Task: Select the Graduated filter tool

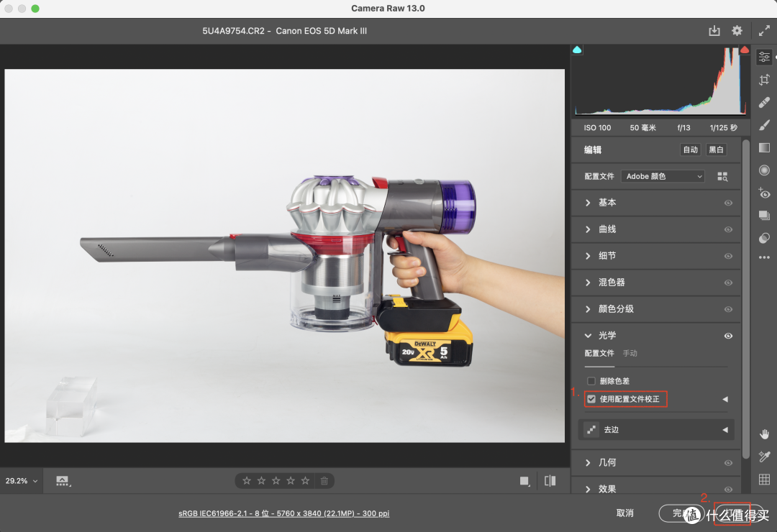Action: pyautogui.click(x=764, y=147)
